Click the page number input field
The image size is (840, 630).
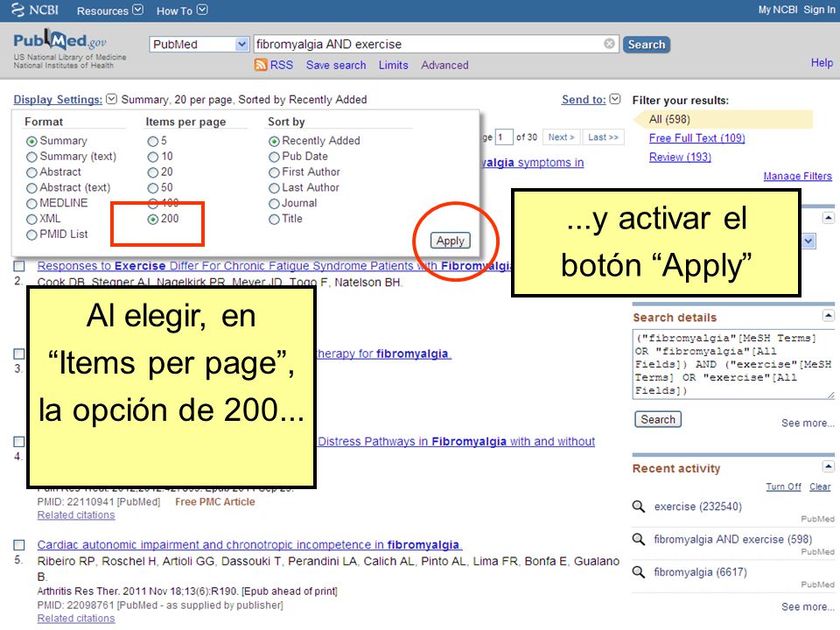point(504,137)
